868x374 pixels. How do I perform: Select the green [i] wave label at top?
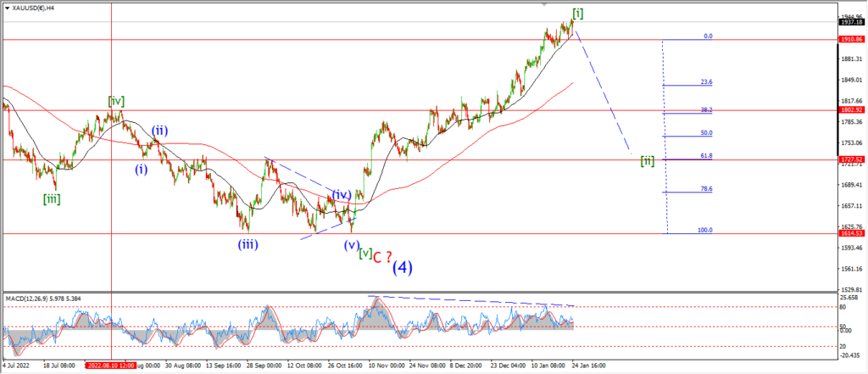(578, 13)
